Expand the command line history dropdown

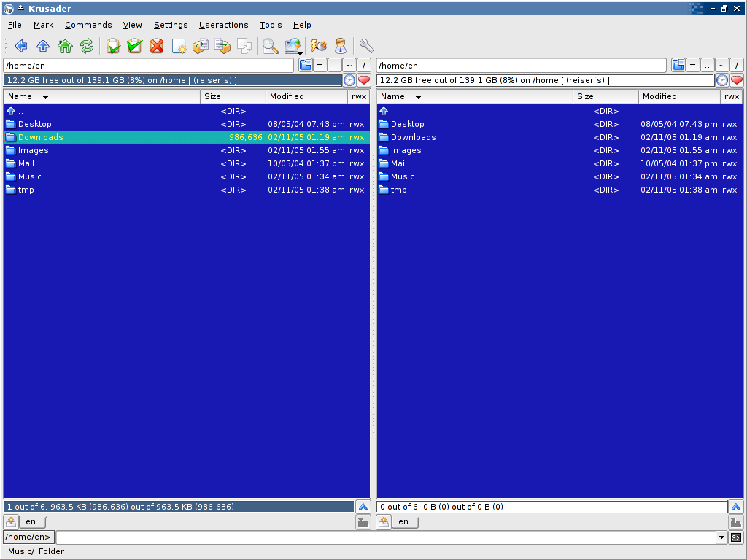tap(721, 537)
